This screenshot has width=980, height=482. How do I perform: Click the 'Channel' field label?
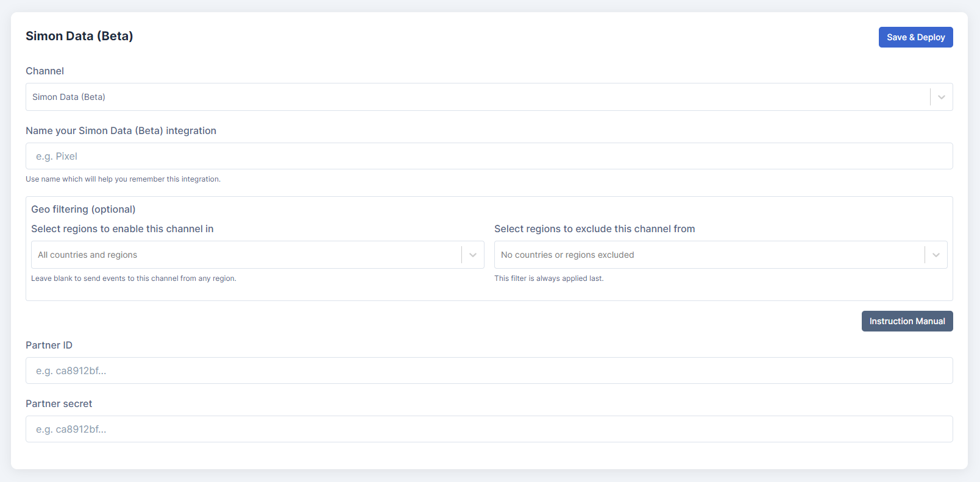point(44,71)
